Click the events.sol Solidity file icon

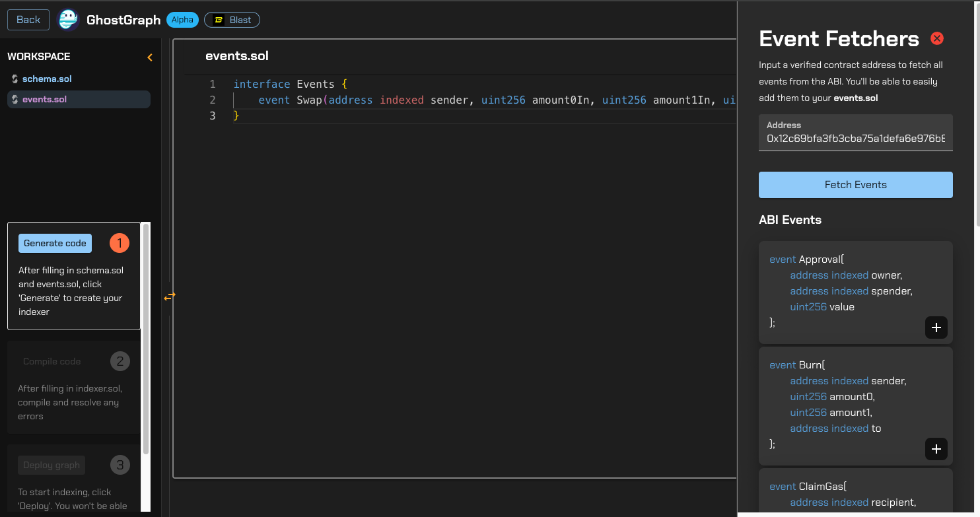coord(14,99)
